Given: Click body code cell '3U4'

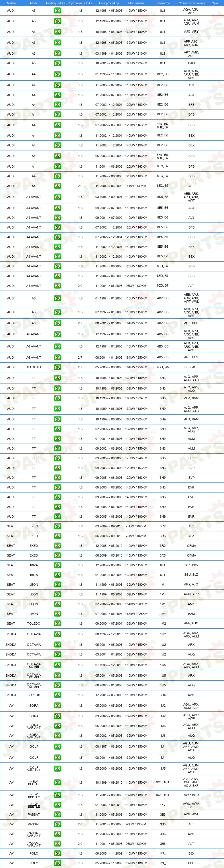Looking at the screenshot, I should tap(163, 695).
